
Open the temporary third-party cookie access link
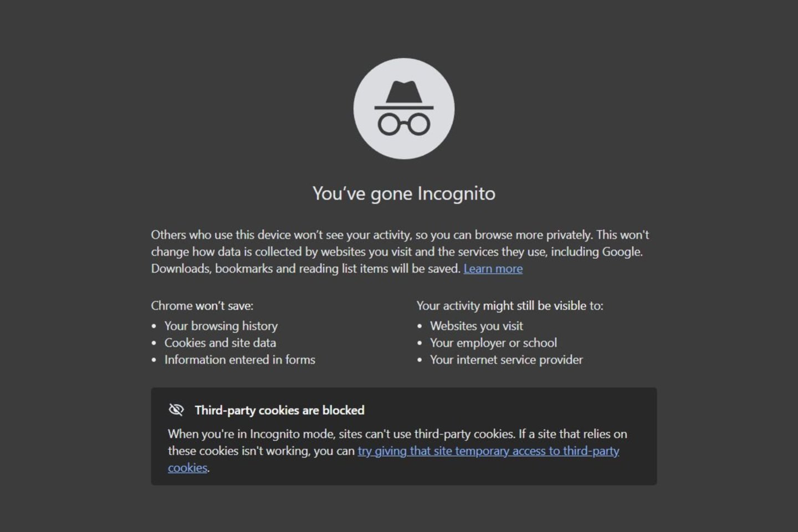(488, 451)
